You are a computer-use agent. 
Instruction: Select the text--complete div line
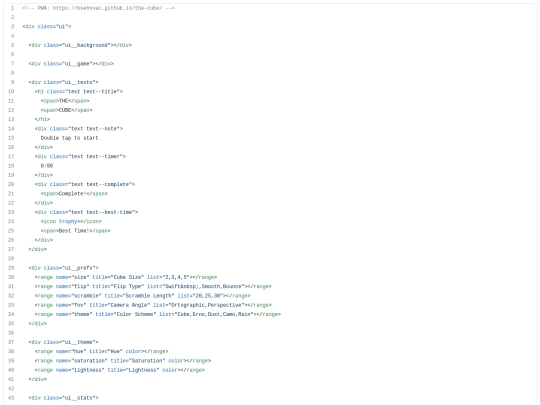[85, 185]
